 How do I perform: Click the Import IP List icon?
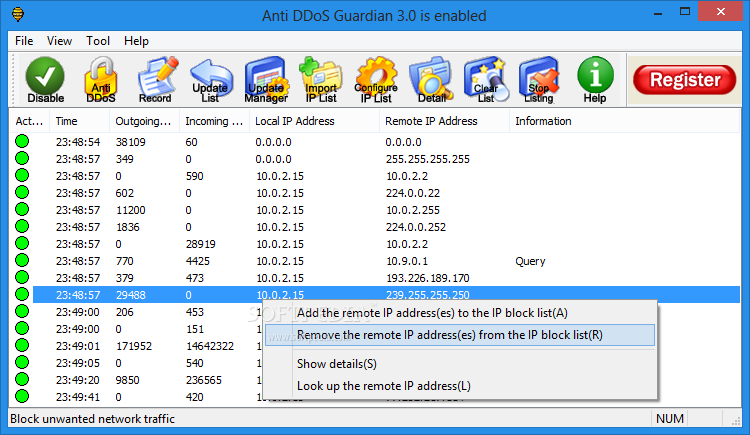(320, 80)
